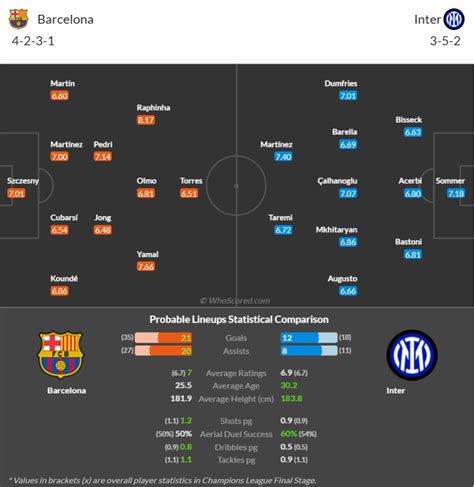Click Inter Martínez's 7.40 rating badge
474x487 pixels.
pos(283,157)
